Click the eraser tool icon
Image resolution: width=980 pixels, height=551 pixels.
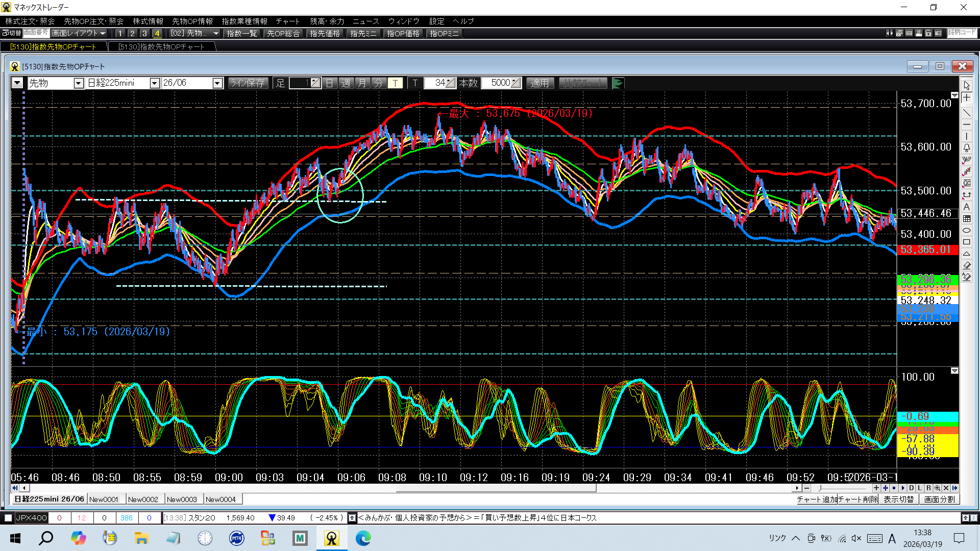tap(967, 265)
